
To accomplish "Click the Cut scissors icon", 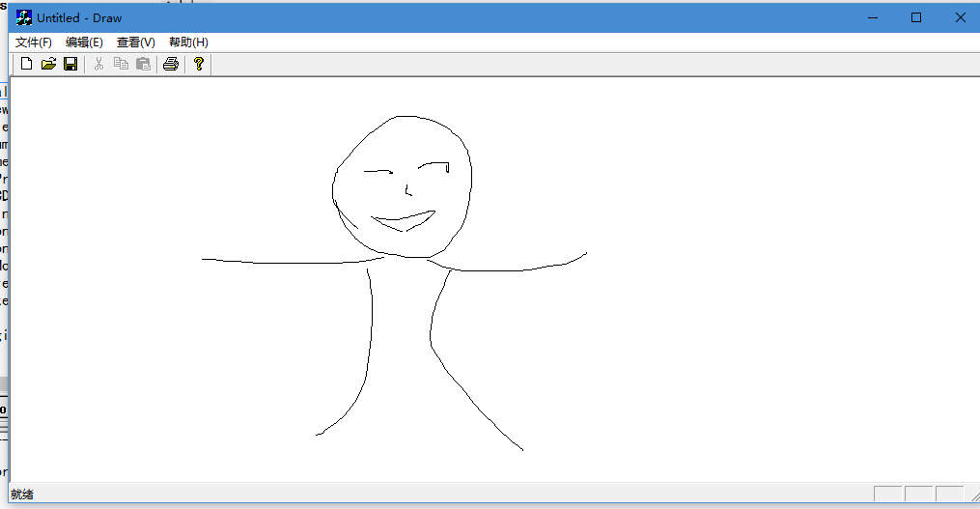I will tap(98, 64).
